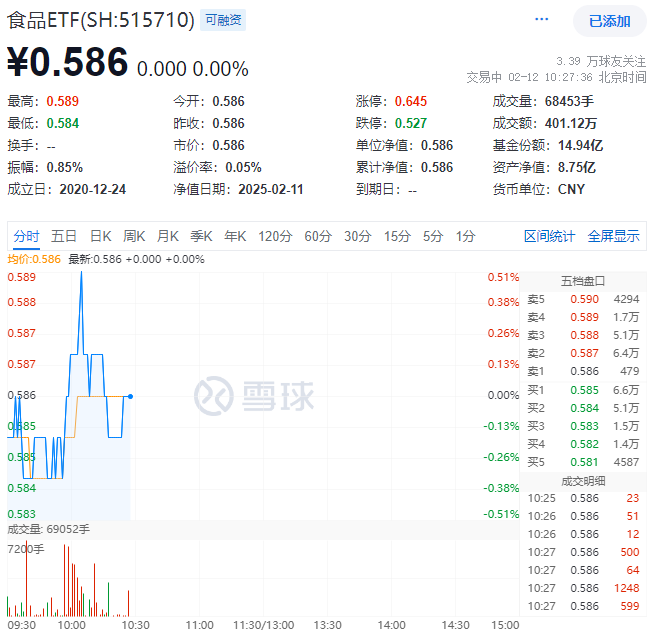Switch to the 年K chart tab
The height and width of the screenshot is (637, 647).
coord(235,236)
